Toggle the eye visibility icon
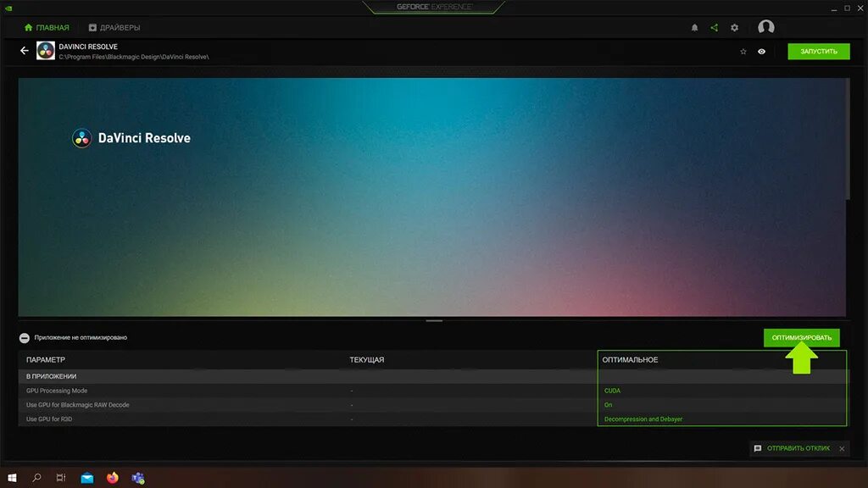 pos(762,52)
